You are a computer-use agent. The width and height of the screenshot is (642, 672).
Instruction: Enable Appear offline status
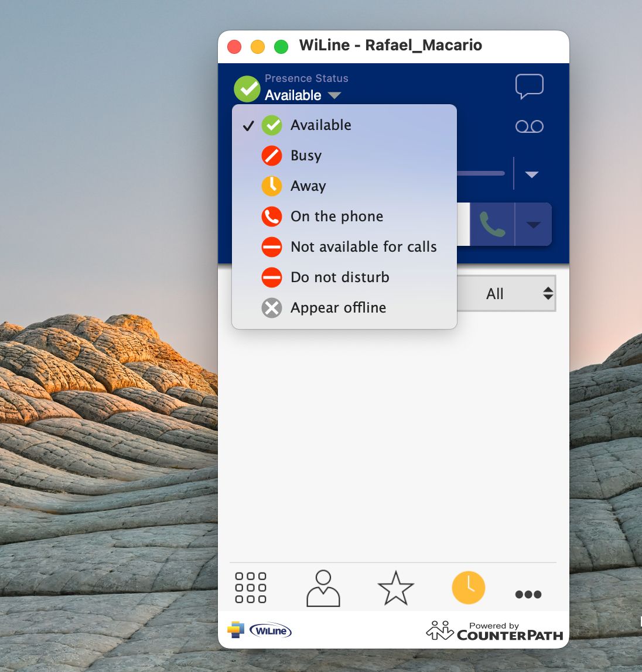pyautogui.click(x=337, y=307)
